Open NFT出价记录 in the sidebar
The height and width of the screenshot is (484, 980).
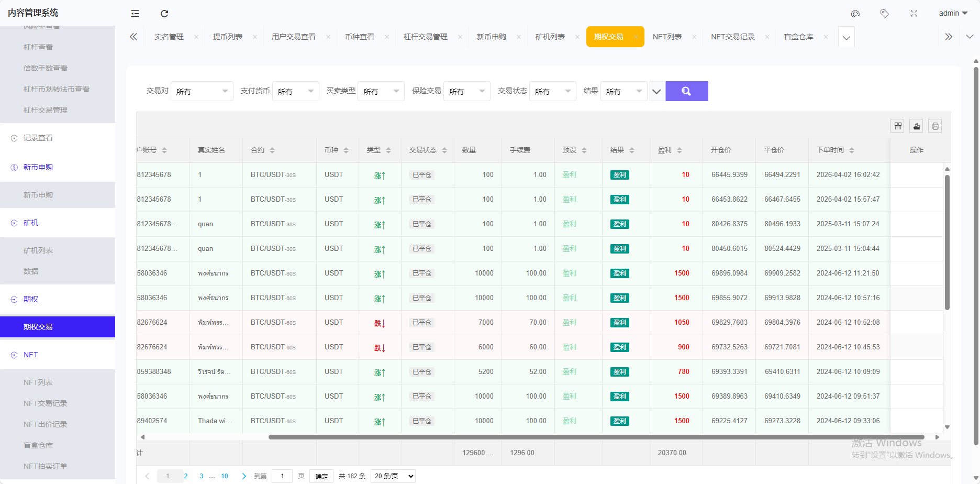click(58, 424)
